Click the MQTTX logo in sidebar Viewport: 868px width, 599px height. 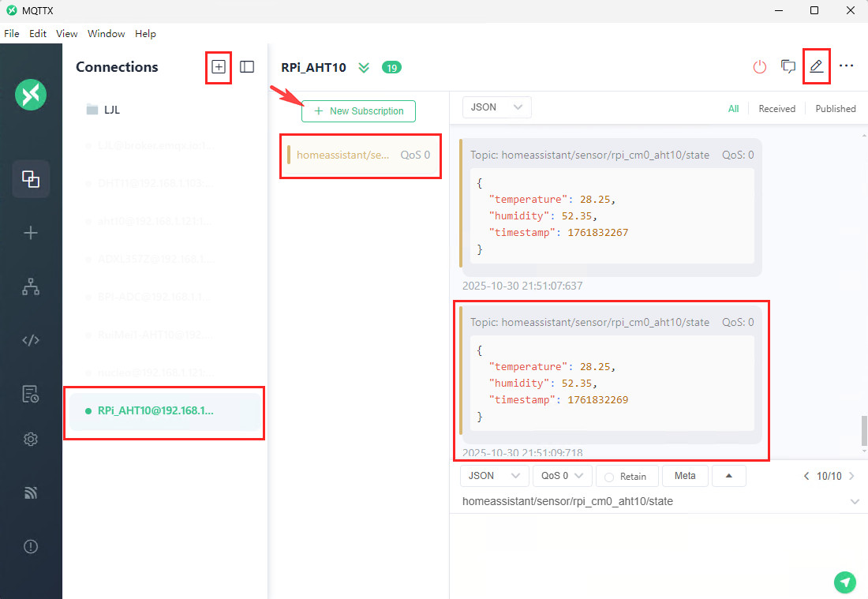pyautogui.click(x=31, y=95)
